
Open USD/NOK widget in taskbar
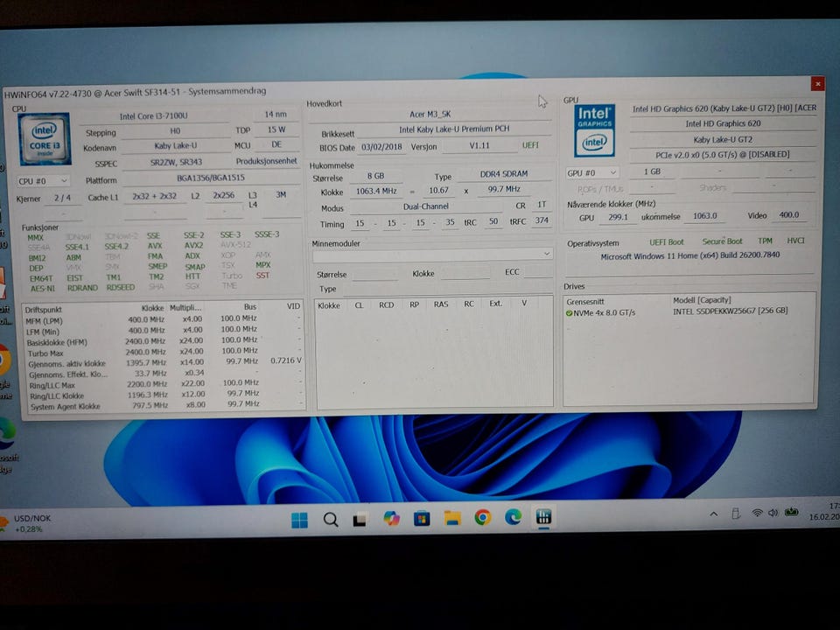[25, 523]
